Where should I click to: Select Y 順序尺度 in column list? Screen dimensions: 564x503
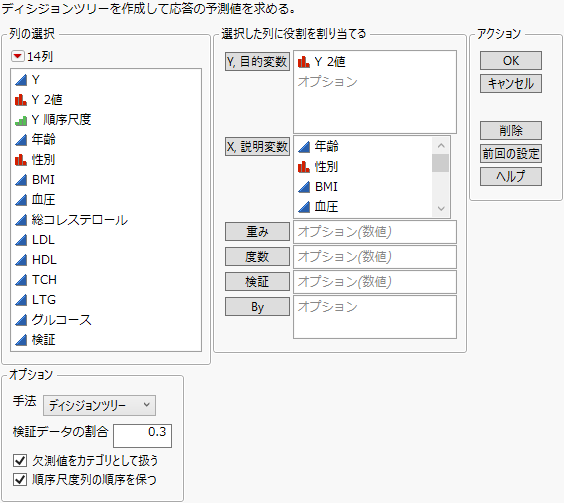[61, 120]
